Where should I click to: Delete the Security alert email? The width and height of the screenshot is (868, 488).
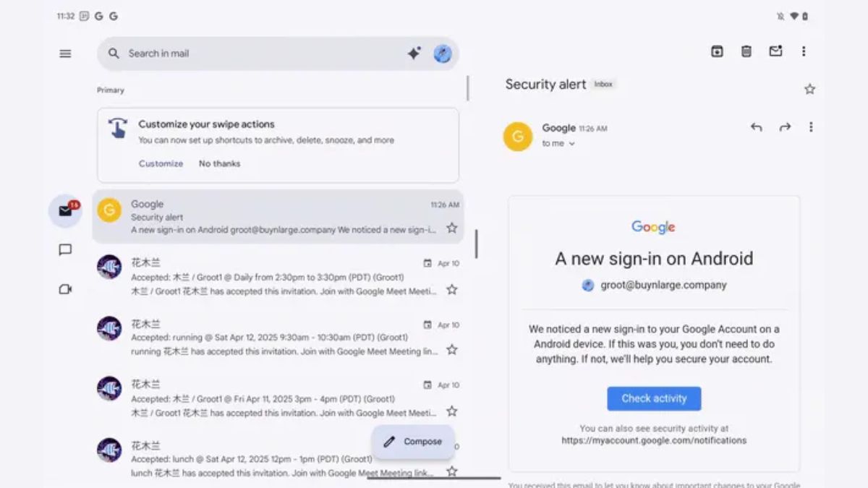tap(746, 51)
